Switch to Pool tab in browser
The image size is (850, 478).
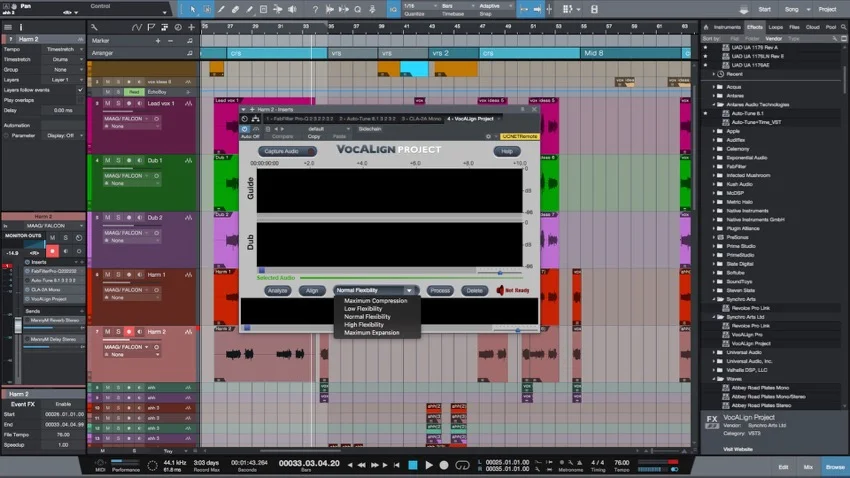[830, 27]
